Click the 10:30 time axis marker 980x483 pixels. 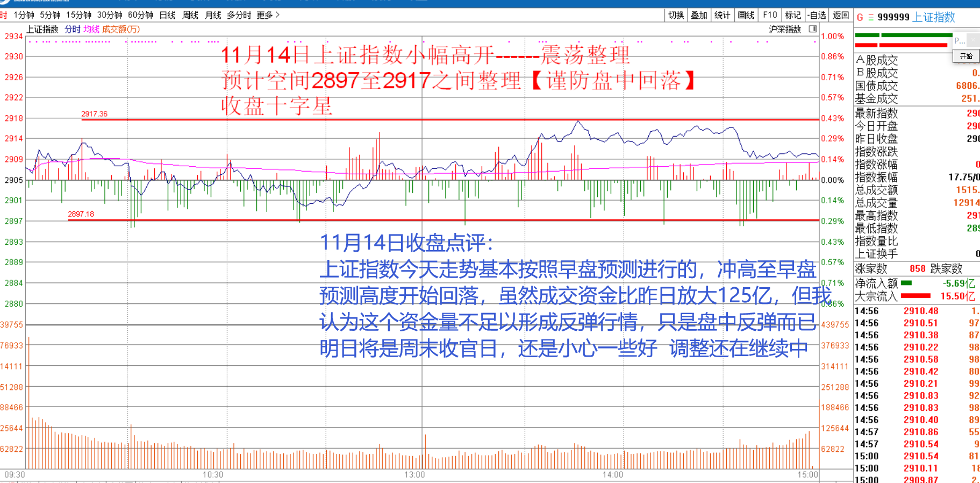point(213,474)
